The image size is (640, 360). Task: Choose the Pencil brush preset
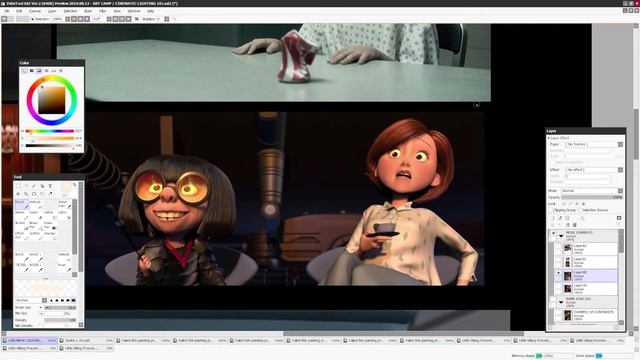(x=22, y=204)
